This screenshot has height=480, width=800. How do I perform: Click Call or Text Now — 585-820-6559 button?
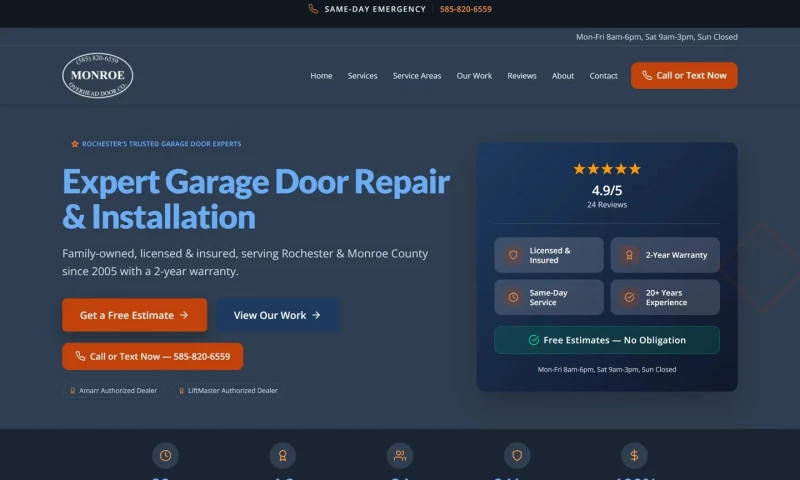click(153, 357)
